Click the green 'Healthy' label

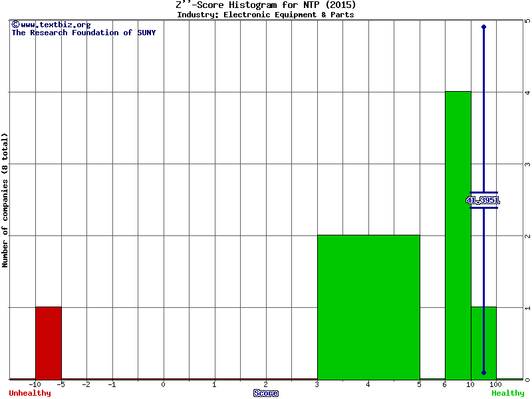coord(508,393)
